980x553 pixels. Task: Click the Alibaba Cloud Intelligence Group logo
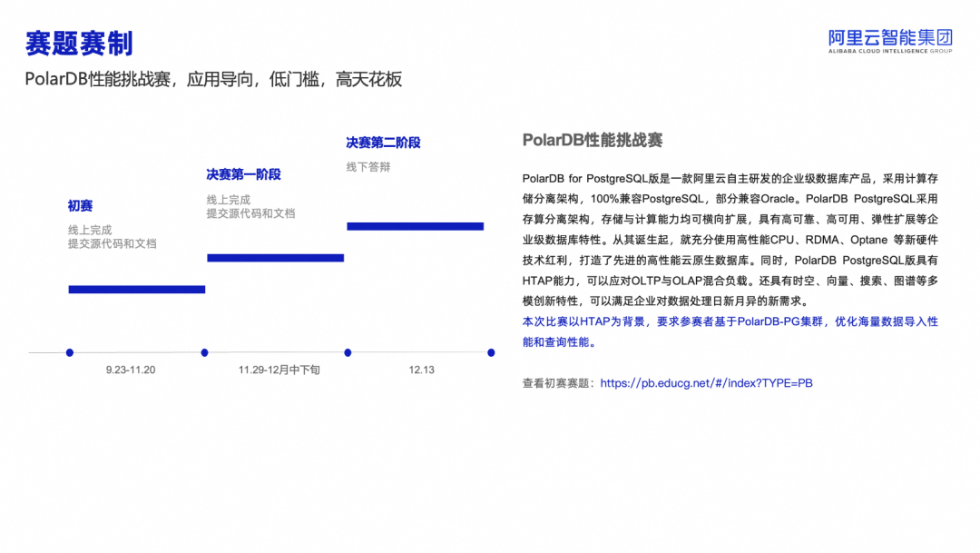tap(890, 41)
